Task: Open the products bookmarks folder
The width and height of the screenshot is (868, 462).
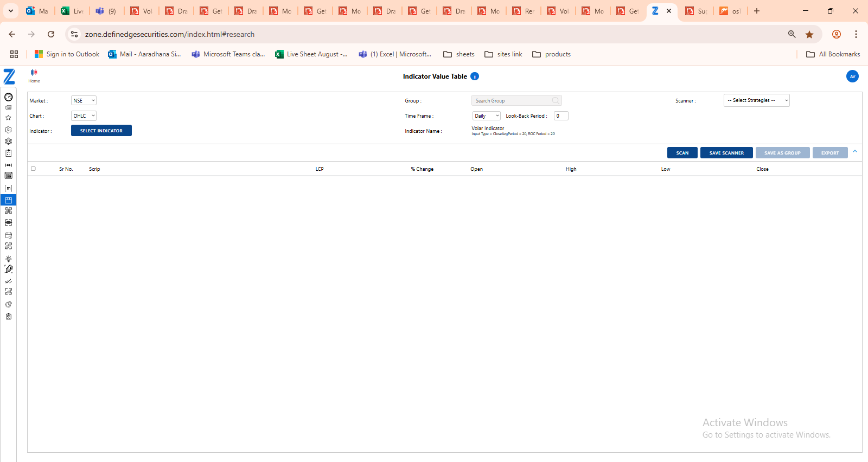Action: (x=552, y=54)
